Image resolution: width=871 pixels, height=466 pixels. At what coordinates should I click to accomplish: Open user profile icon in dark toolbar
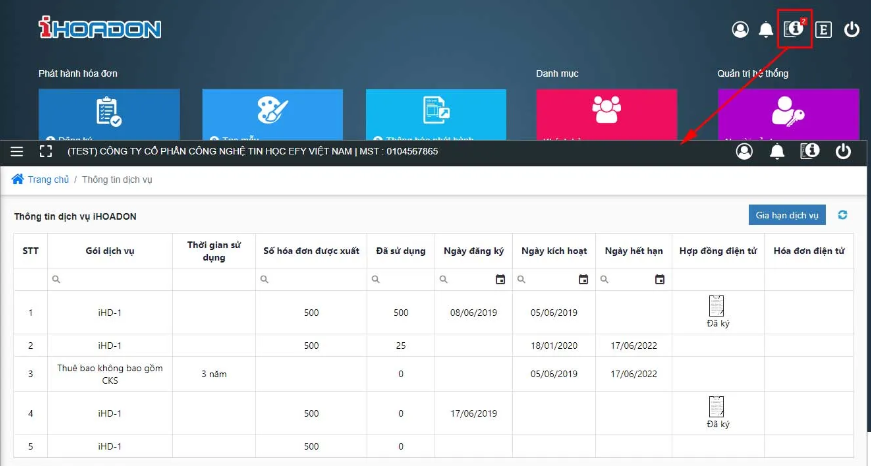tap(744, 151)
